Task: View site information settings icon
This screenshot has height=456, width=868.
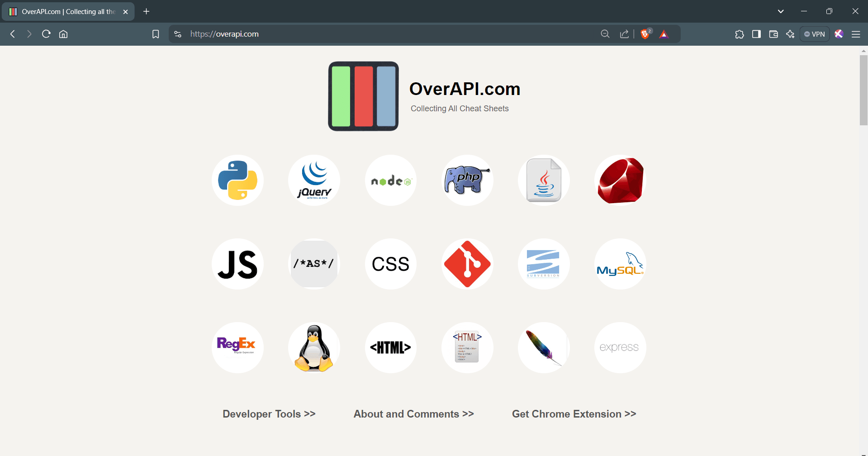Action: [x=178, y=34]
